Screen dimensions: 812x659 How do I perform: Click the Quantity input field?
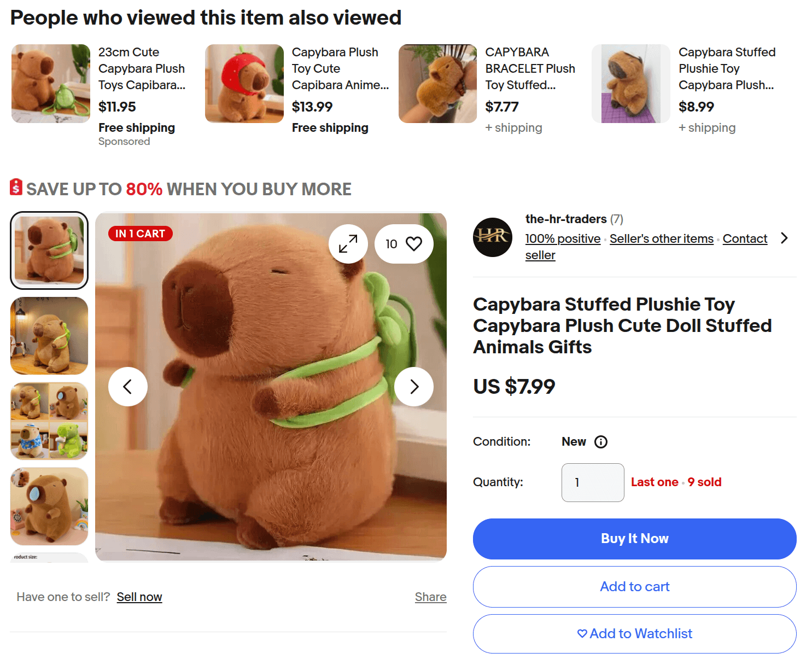[592, 482]
